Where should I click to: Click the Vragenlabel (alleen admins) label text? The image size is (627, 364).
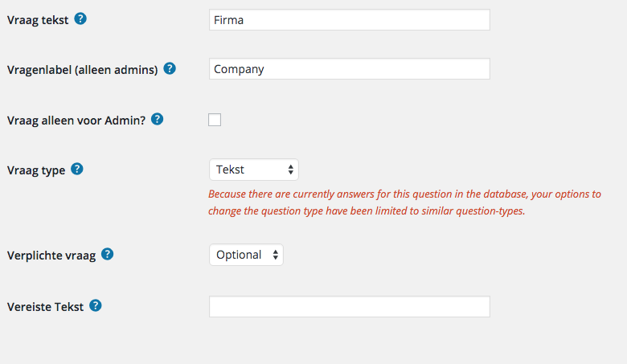tap(82, 69)
